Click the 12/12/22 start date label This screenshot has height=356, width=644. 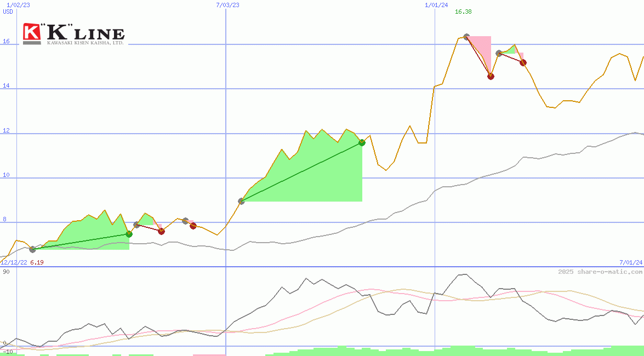[x=14, y=262]
